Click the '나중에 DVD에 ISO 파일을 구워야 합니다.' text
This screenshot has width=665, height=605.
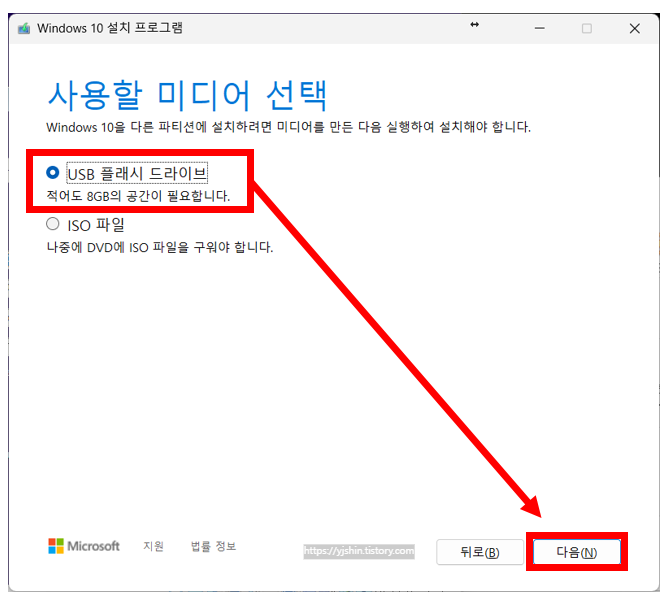[x=159, y=247]
